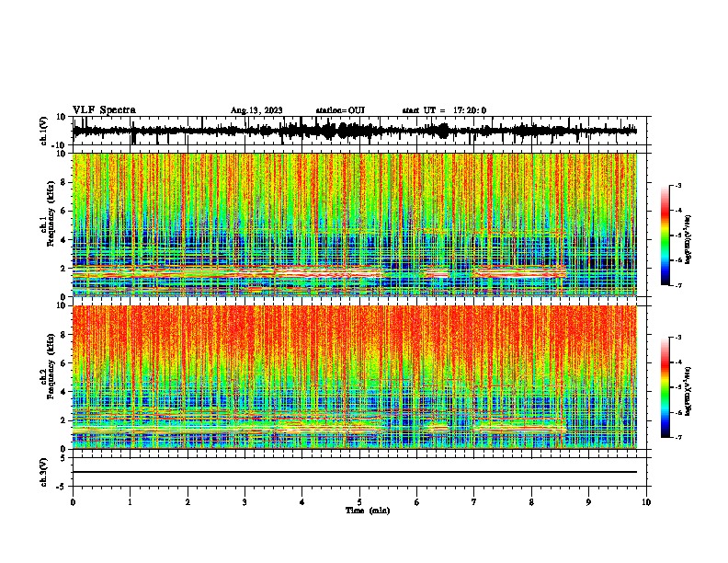Click the ch.1 color scale bar

[x=665, y=235]
